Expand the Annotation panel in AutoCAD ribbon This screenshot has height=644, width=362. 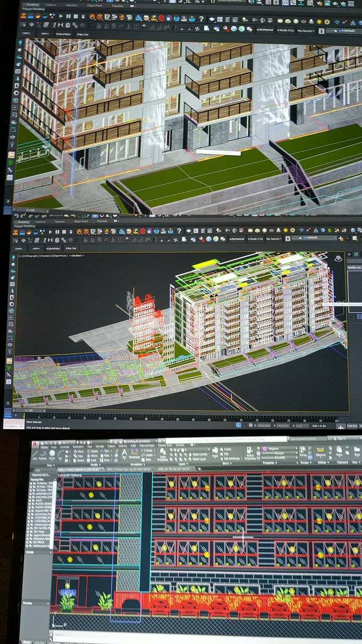click(137, 464)
